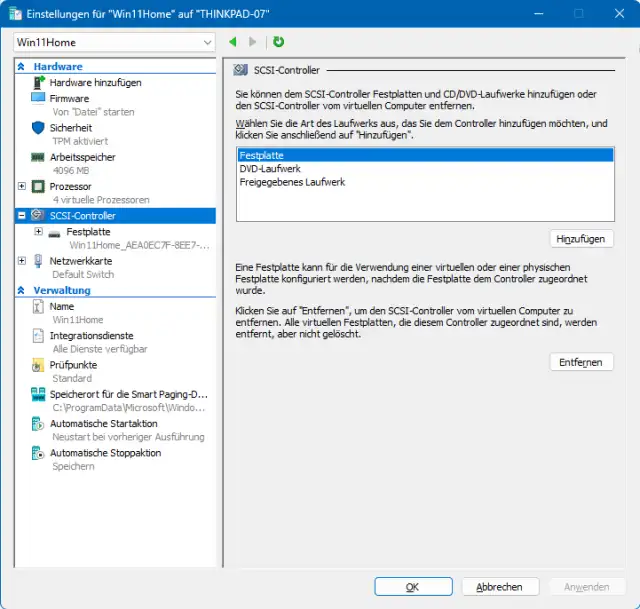
Task: Select the Firmware icon in the hardware list
Action: [x=38, y=99]
